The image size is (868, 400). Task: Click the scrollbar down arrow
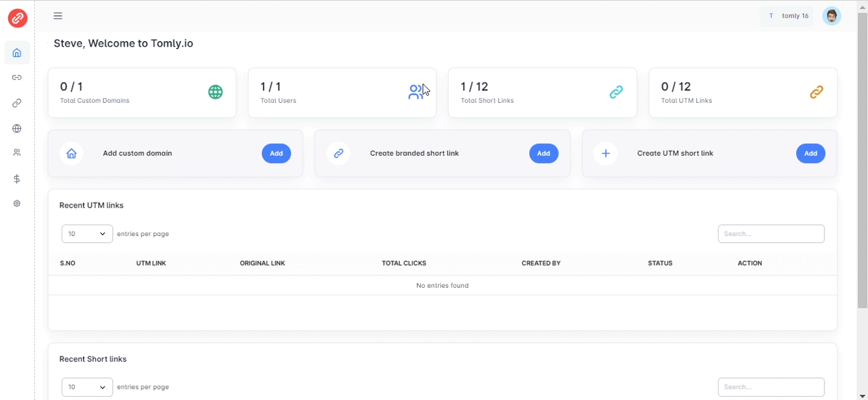(862, 395)
